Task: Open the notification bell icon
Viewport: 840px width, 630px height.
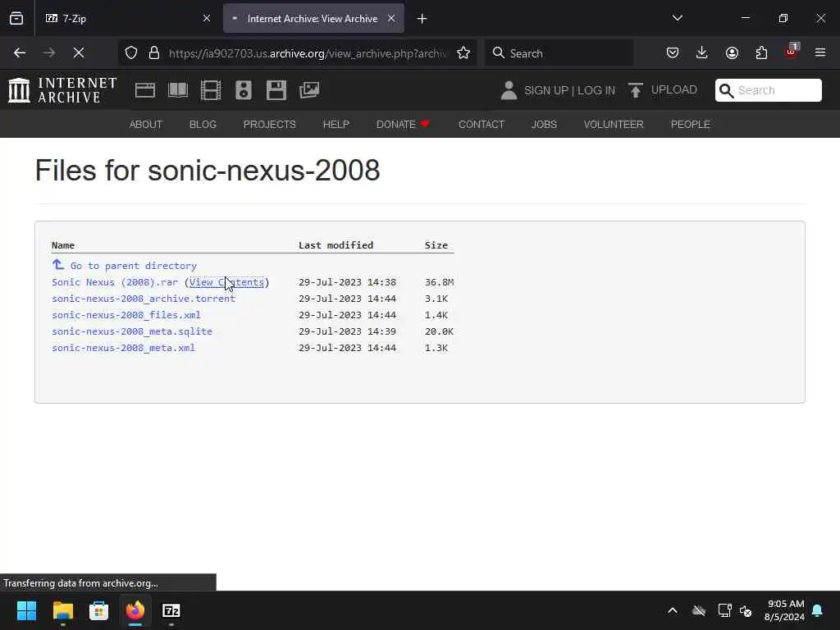Action: (818, 610)
